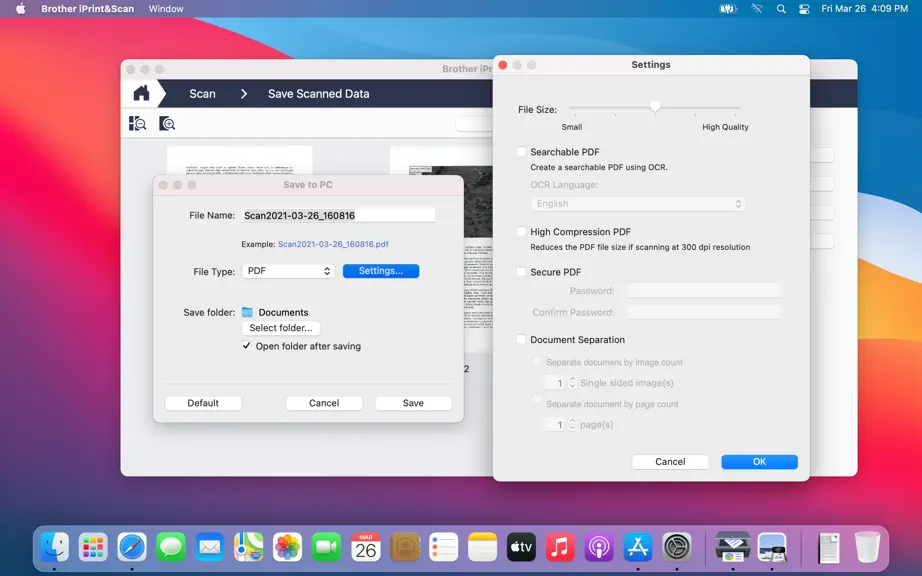The height and width of the screenshot is (576, 922).
Task: Open Notes app in the Dock
Action: pos(482,547)
